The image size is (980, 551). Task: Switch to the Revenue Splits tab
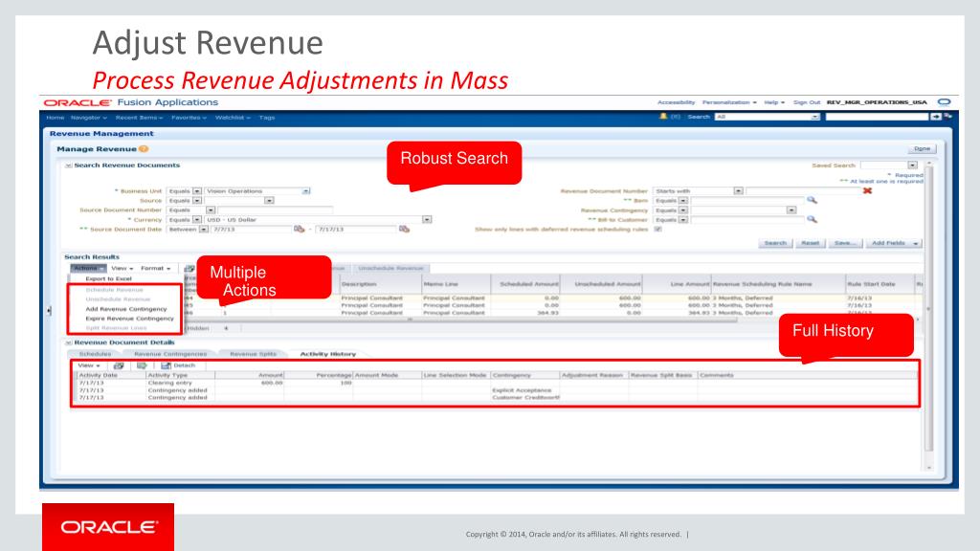253,354
